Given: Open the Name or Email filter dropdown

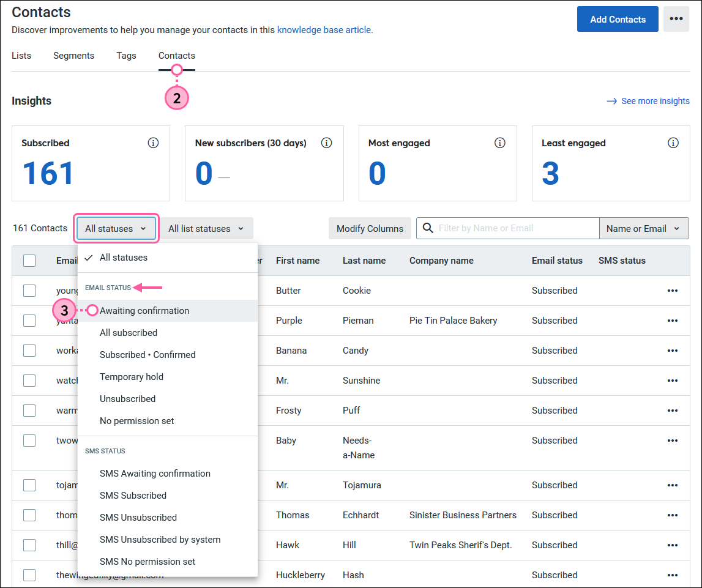Looking at the screenshot, I should click(643, 229).
